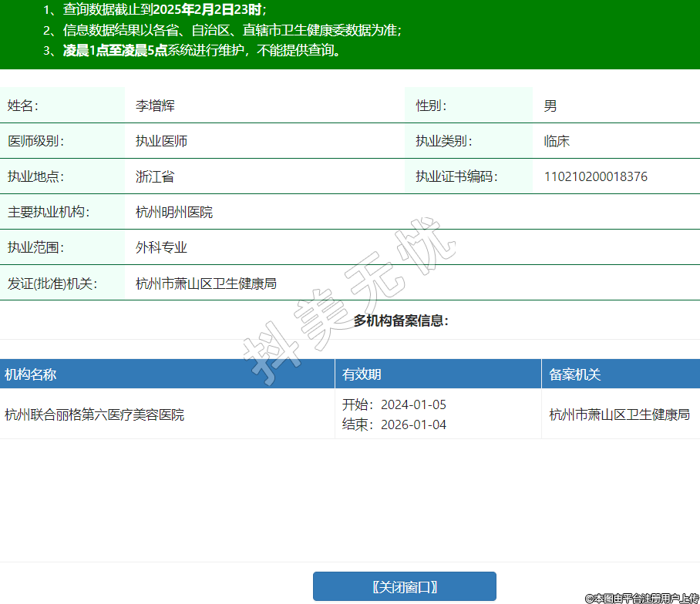Click the filing authority cell in the table row
700x604 pixels.
pyautogui.click(x=619, y=414)
